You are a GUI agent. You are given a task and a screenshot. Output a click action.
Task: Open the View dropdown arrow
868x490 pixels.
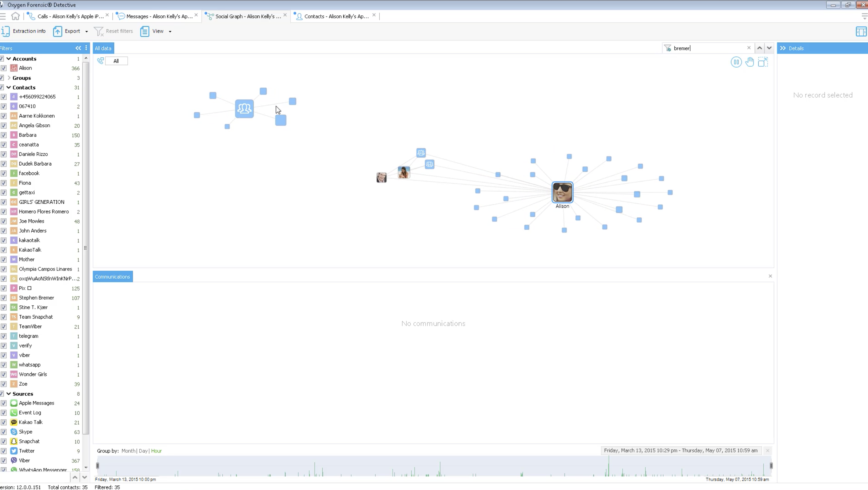[x=170, y=31]
